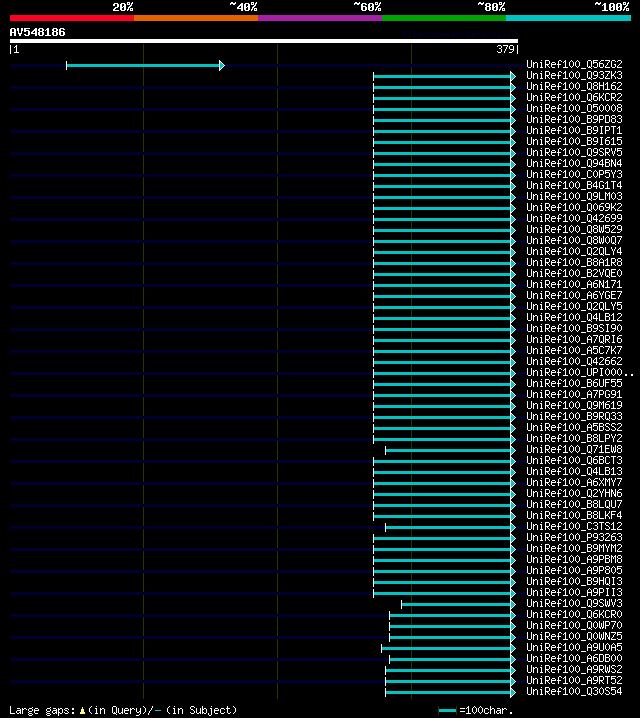Select label UniRef100_Q42662
This screenshot has width=640, height=718.
tap(574, 361)
